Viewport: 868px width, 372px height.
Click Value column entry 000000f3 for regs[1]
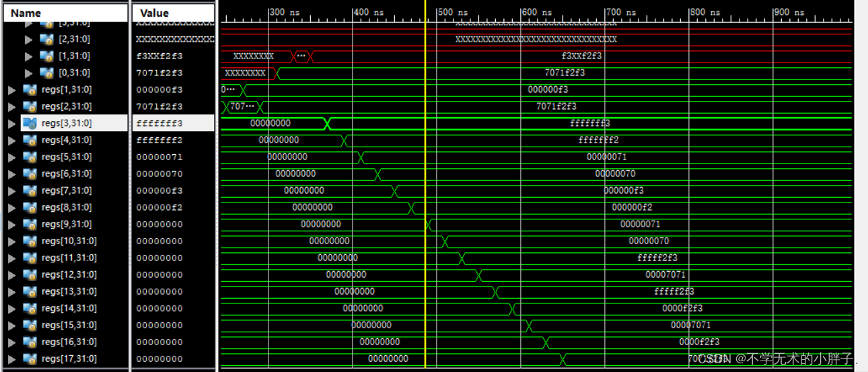click(x=159, y=89)
